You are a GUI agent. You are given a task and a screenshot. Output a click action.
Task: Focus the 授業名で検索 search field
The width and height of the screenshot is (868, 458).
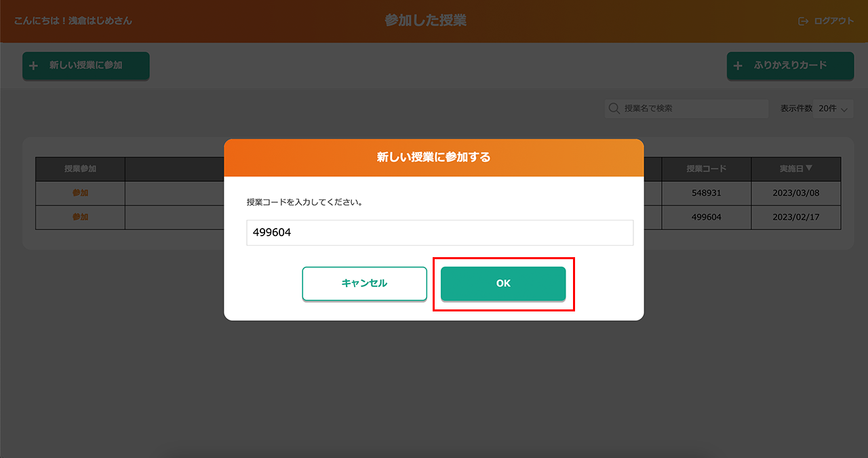coord(692,109)
